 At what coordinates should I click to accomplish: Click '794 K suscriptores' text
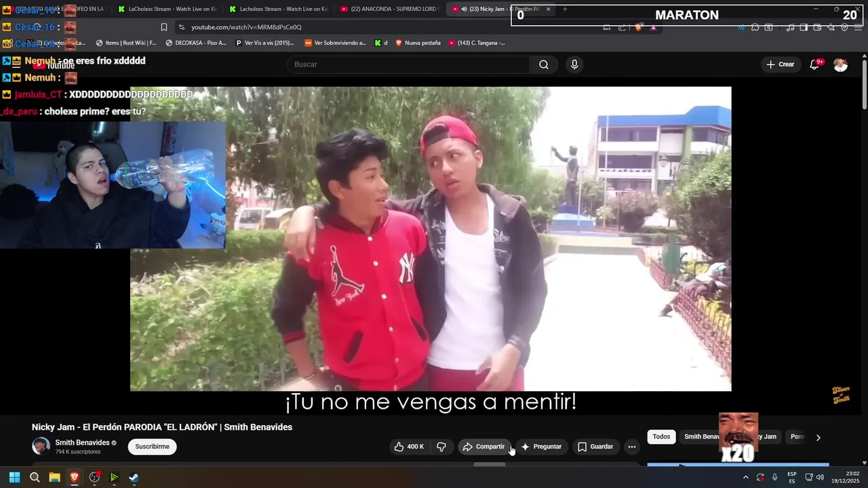point(78,452)
